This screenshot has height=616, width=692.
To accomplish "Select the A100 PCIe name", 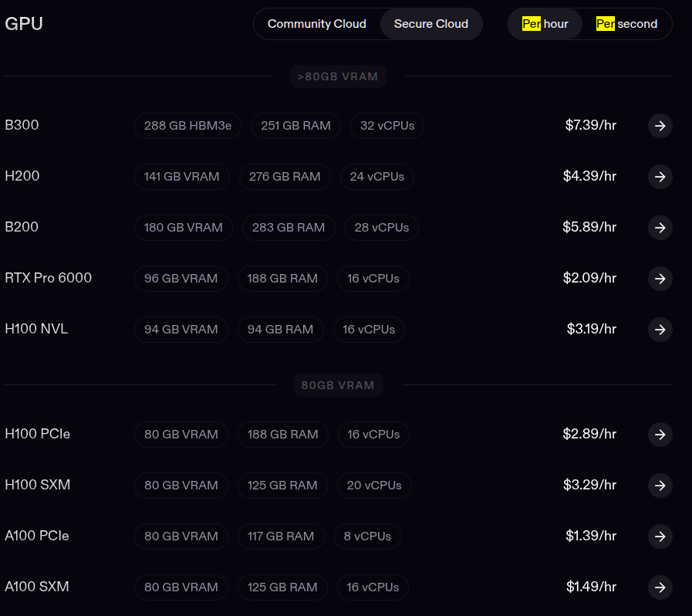I will tap(36, 536).
